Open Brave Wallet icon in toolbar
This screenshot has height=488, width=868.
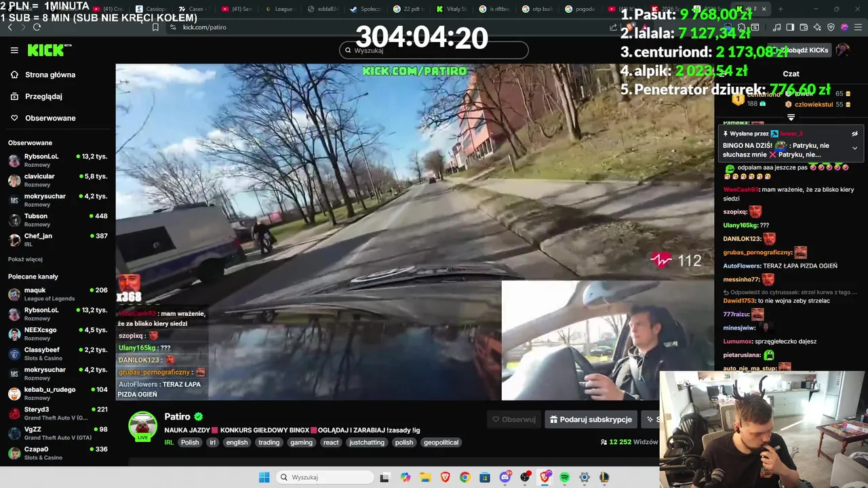(x=804, y=27)
